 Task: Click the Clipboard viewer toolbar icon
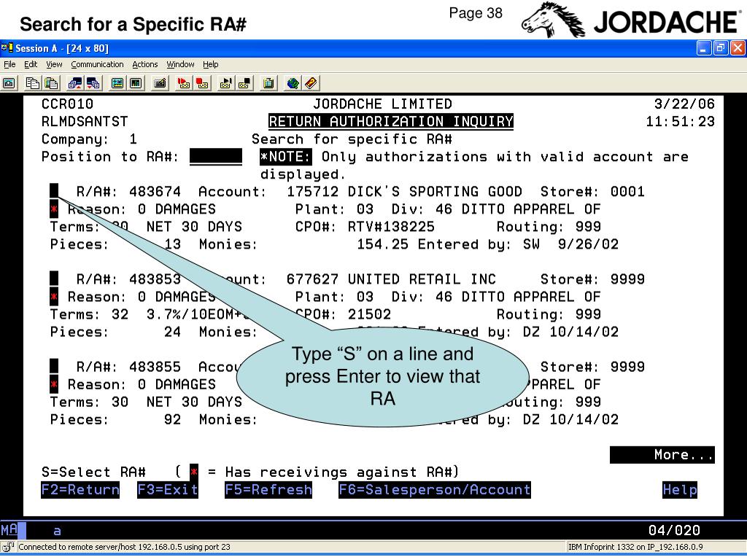[268, 83]
